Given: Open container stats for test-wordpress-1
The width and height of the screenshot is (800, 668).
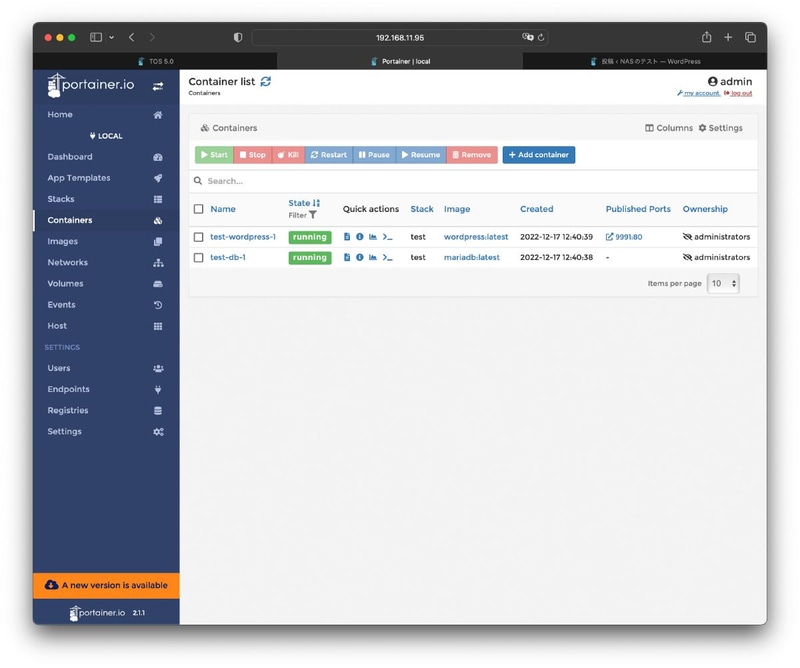Looking at the screenshot, I should click(371, 237).
